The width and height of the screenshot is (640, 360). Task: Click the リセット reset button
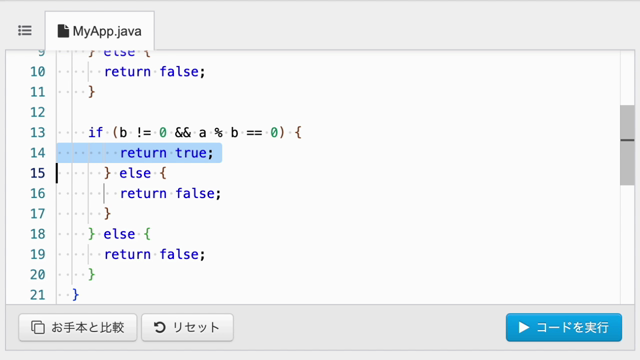coord(187,327)
